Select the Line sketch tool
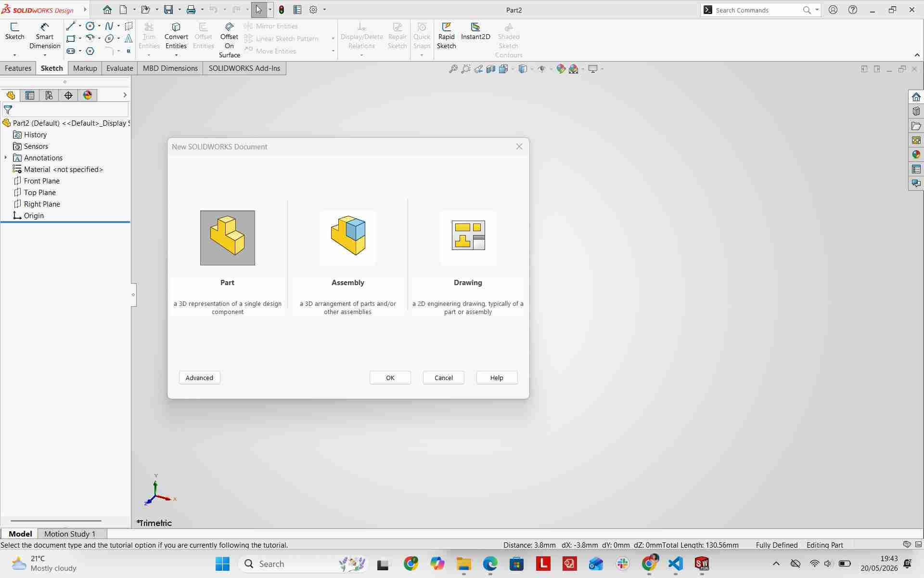 71,26
